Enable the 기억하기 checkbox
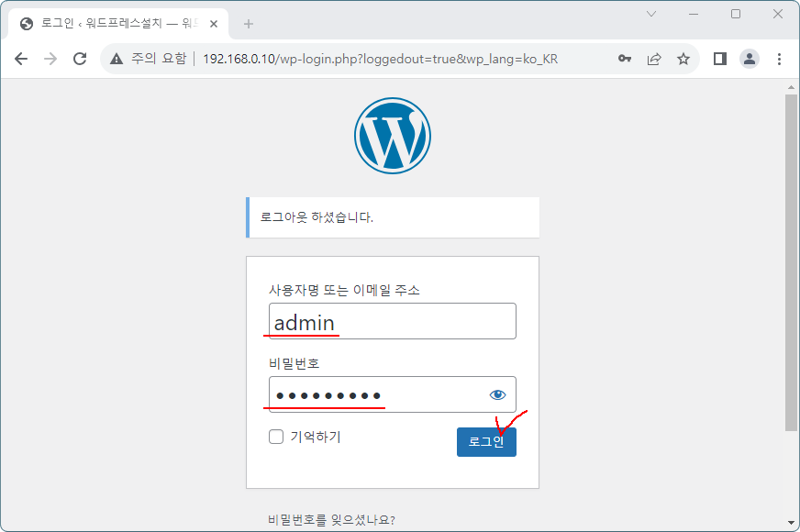Image resolution: width=800 pixels, height=532 pixels. [276, 436]
